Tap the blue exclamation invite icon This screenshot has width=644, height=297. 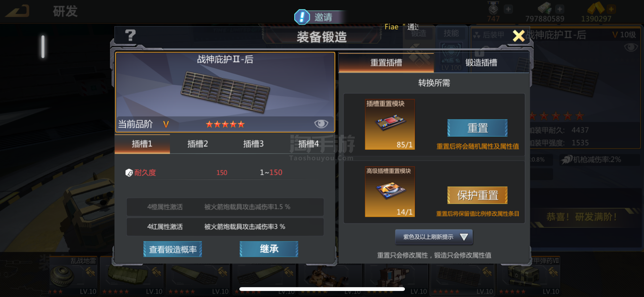(302, 17)
